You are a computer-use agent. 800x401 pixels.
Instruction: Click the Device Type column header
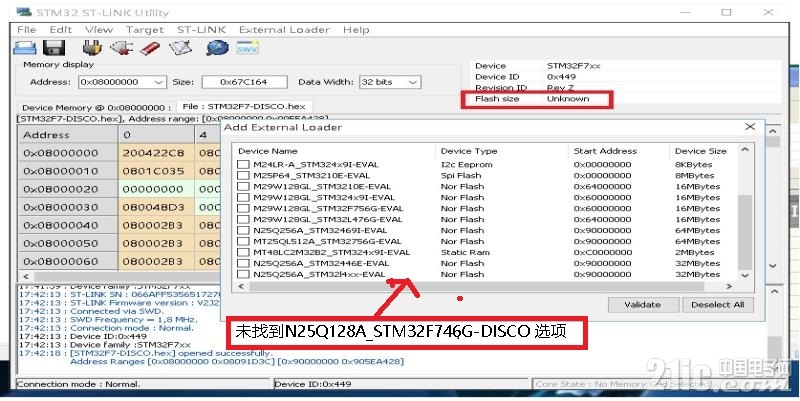[502, 151]
